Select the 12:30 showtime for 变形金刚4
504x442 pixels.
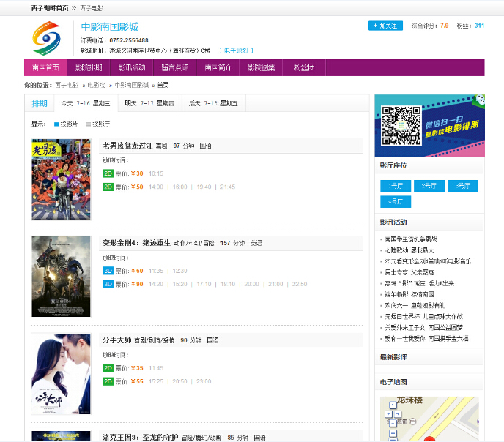(179, 271)
